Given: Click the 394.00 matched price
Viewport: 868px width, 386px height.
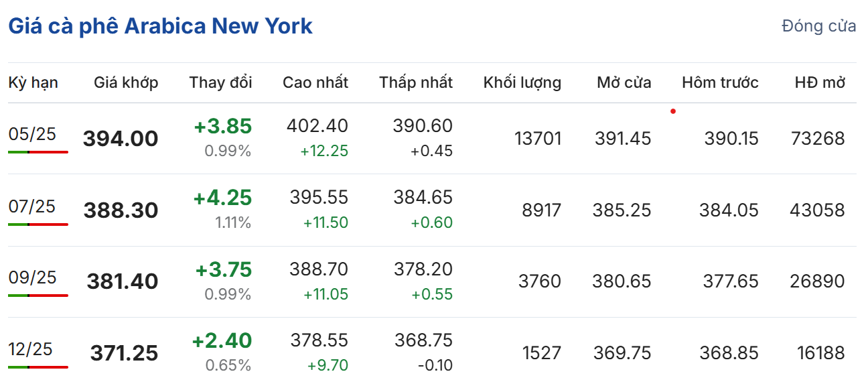Looking at the screenshot, I should click(121, 139).
